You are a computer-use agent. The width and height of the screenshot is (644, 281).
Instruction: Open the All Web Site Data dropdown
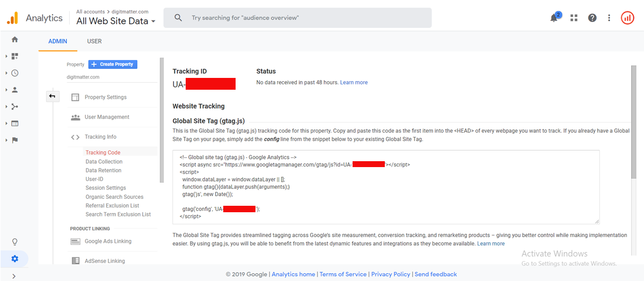click(116, 21)
